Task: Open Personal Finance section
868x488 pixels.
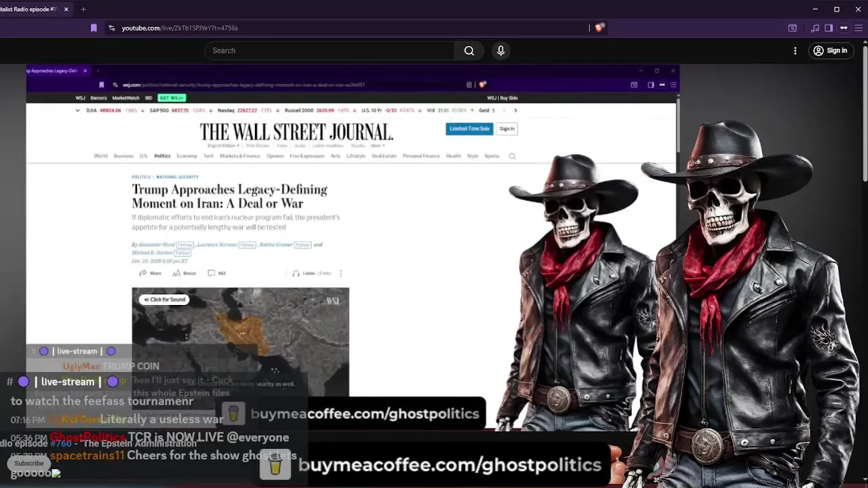Action: click(421, 156)
